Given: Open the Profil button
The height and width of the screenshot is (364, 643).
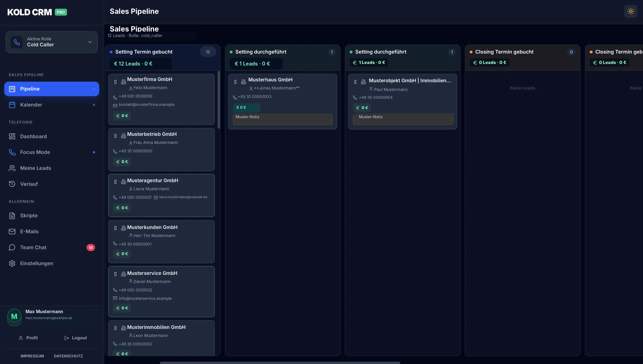Looking at the screenshot, I should pyautogui.click(x=28, y=338).
